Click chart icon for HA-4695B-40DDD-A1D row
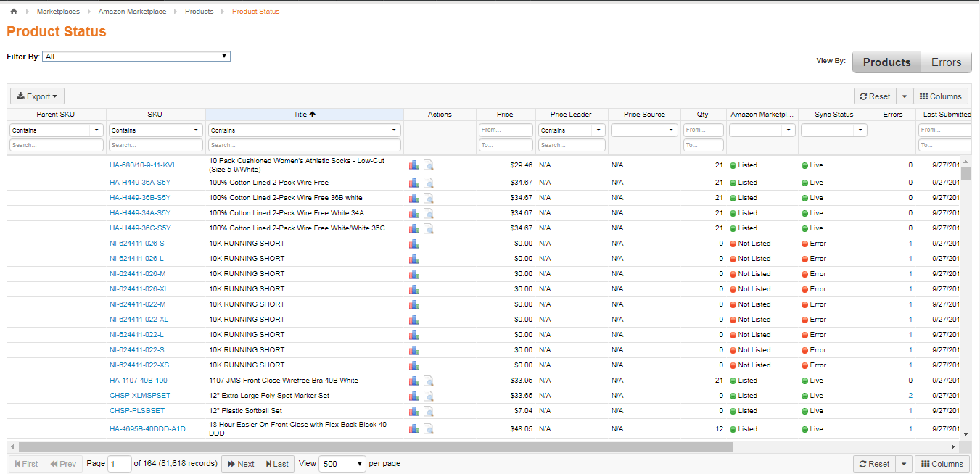The image size is (980, 474). (x=414, y=429)
